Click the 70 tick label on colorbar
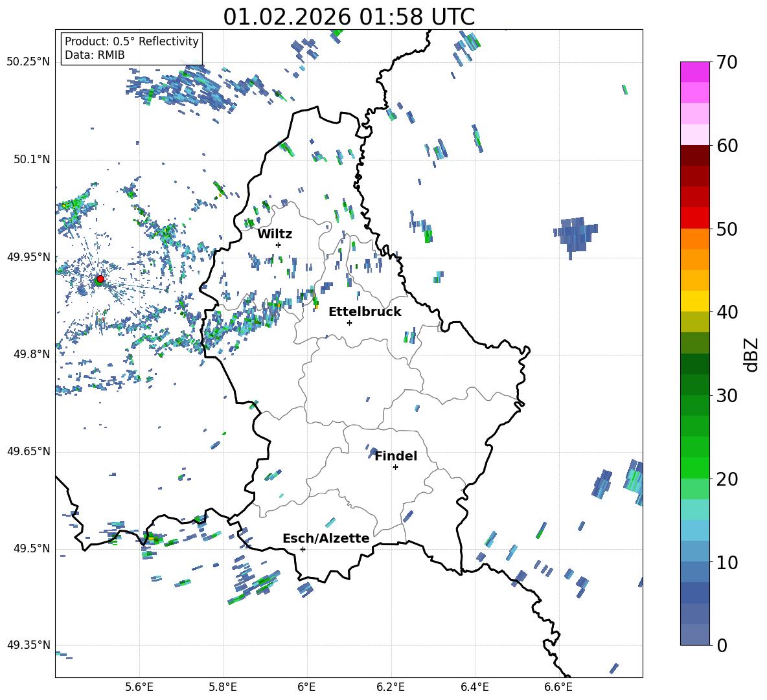 tap(728, 62)
